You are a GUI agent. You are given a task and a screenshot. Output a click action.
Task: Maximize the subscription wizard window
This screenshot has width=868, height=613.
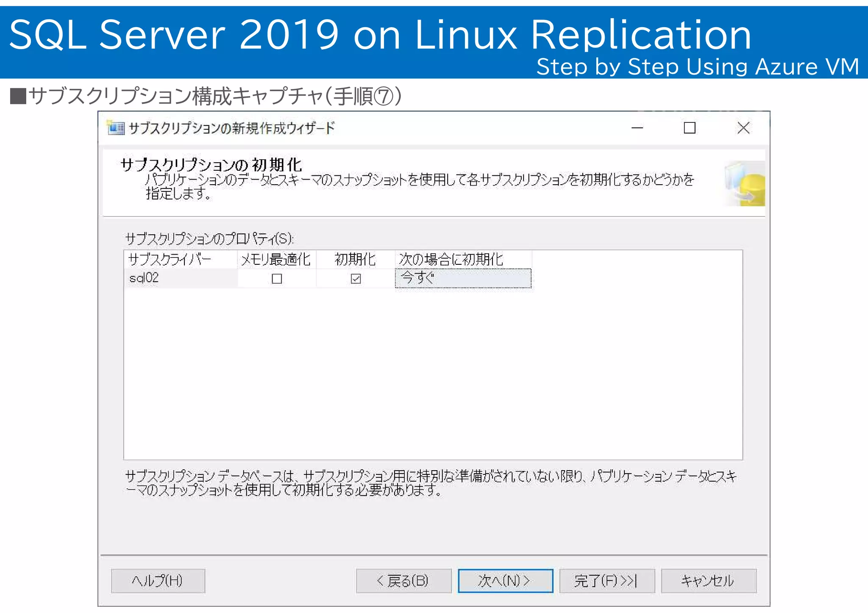690,128
